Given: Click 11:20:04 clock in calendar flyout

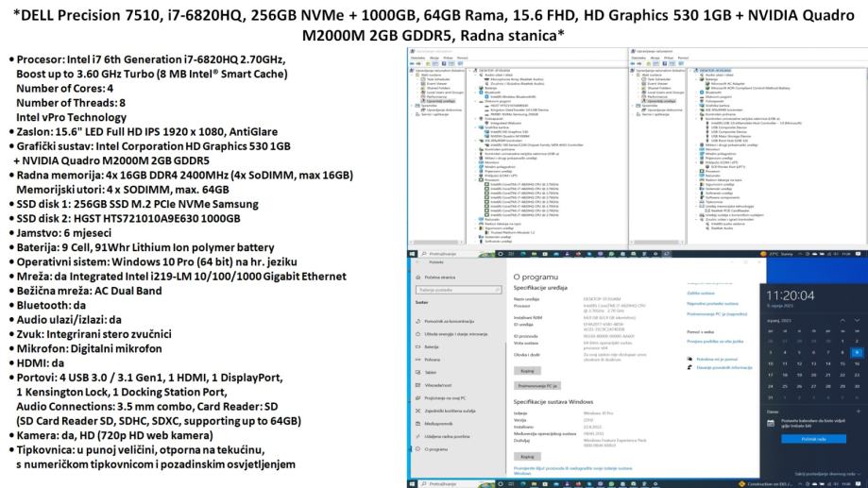Looking at the screenshot, I should tap(790, 295).
